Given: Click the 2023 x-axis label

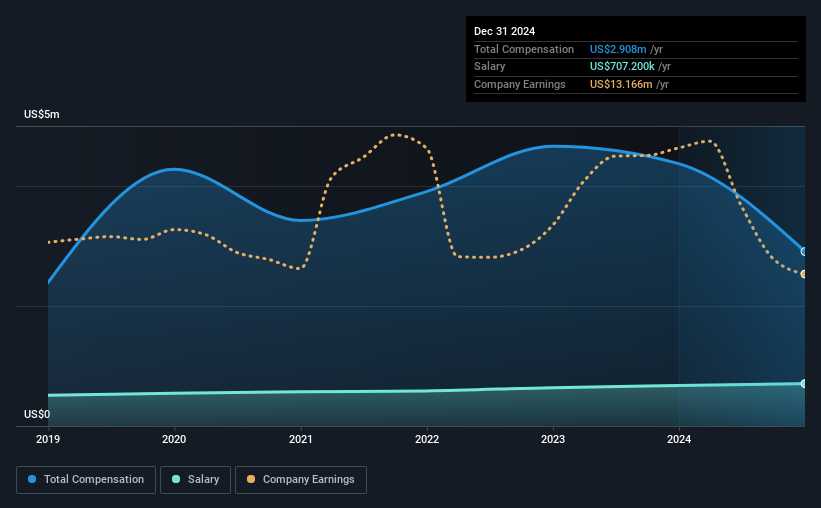Looking at the screenshot, I should [553, 439].
